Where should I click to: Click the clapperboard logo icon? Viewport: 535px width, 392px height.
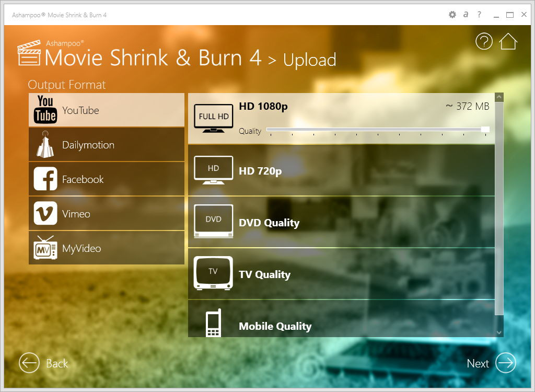(x=29, y=53)
